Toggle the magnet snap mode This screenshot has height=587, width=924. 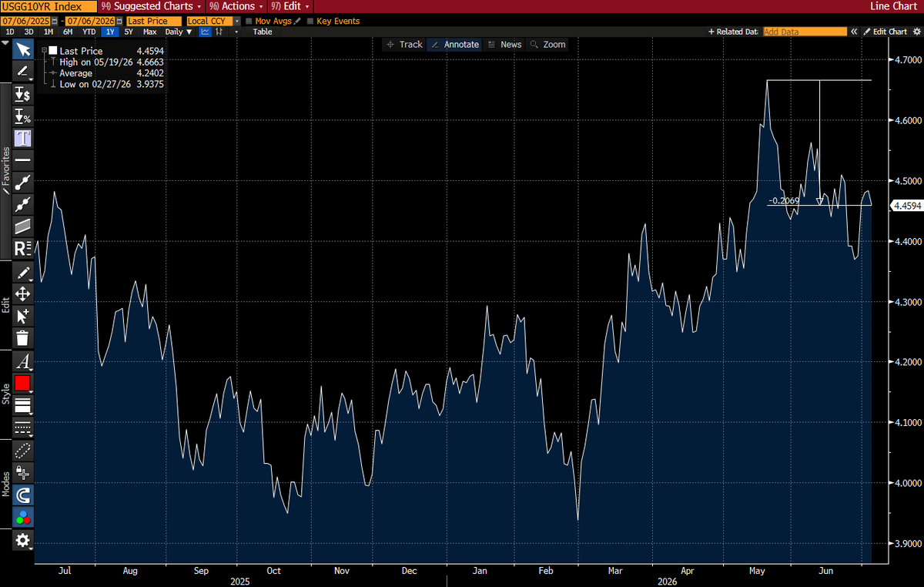(23, 495)
